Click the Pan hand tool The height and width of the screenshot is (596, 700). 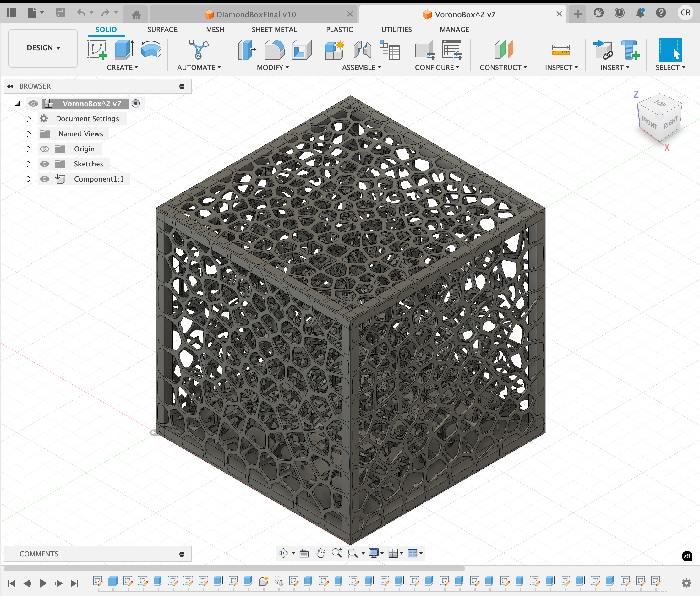coord(320,553)
